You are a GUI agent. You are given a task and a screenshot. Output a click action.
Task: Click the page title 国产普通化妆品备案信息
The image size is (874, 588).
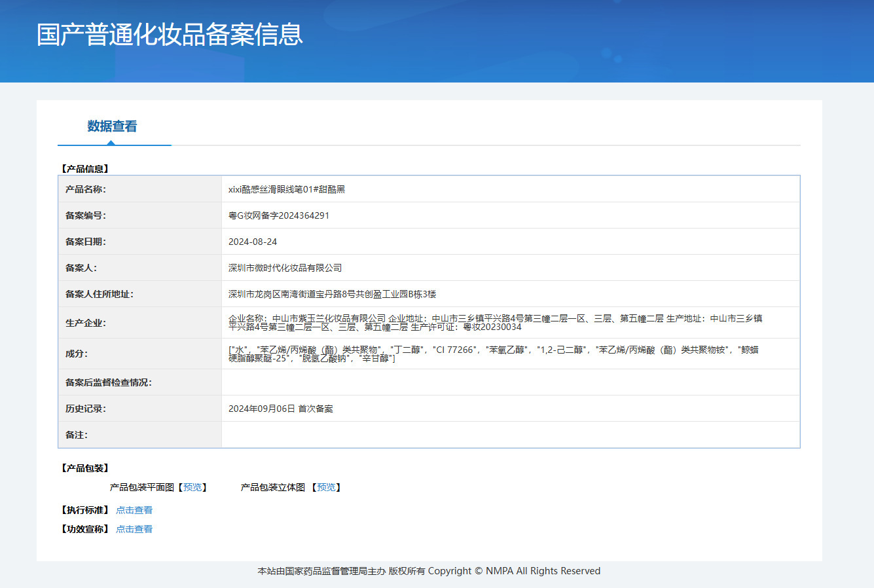(170, 35)
